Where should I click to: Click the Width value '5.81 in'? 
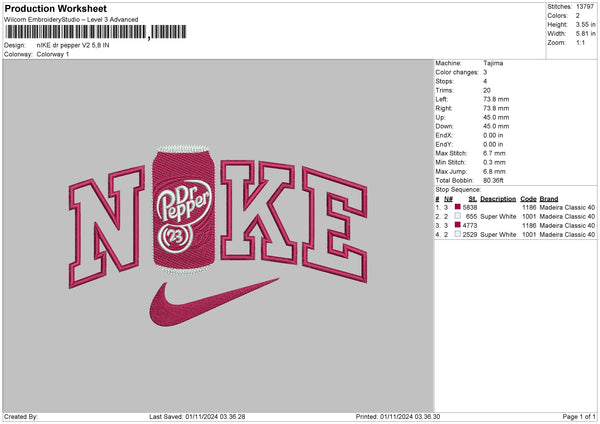click(585, 34)
